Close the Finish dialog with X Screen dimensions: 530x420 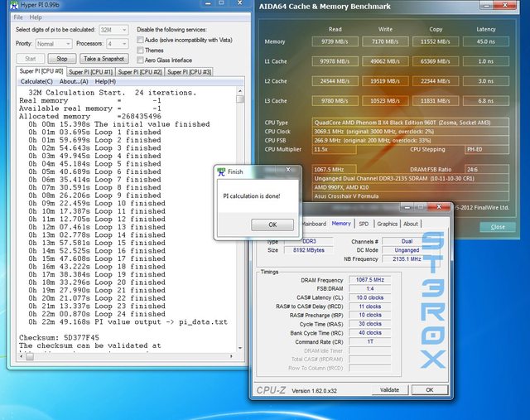(288, 170)
